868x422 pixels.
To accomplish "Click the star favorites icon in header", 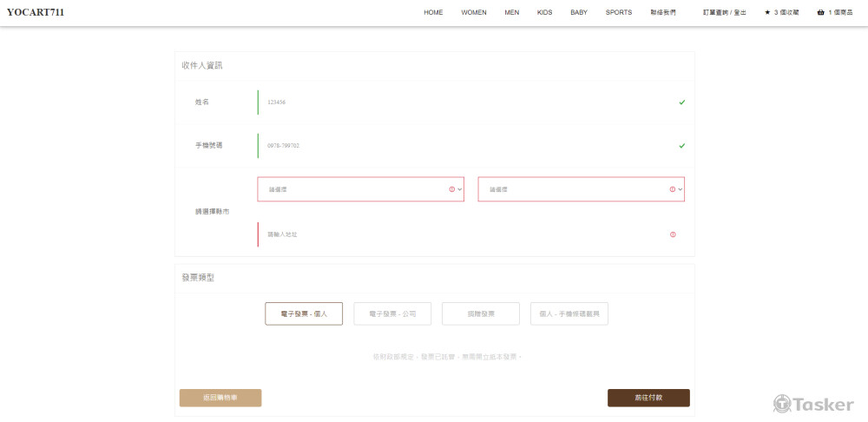I will [x=767, y=13].
